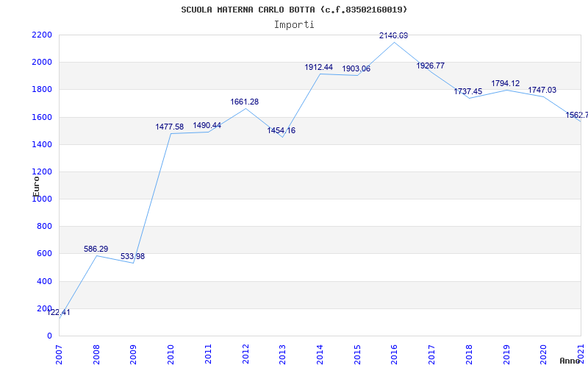The width and height of the screenshot is (588, 368).
Task: Select the 1747.03 data label
Action: [x=542, y=90]
